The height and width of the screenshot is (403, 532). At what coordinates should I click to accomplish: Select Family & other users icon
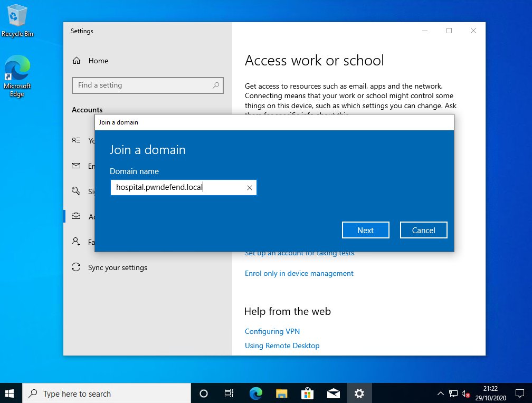click(x=76, y=242)
